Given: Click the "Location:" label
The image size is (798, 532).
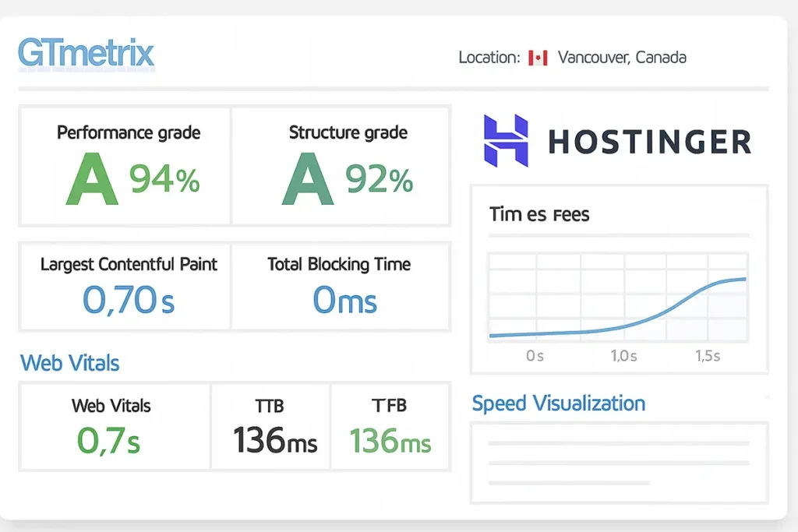Looking at the screenshot, I should (489, 58).
